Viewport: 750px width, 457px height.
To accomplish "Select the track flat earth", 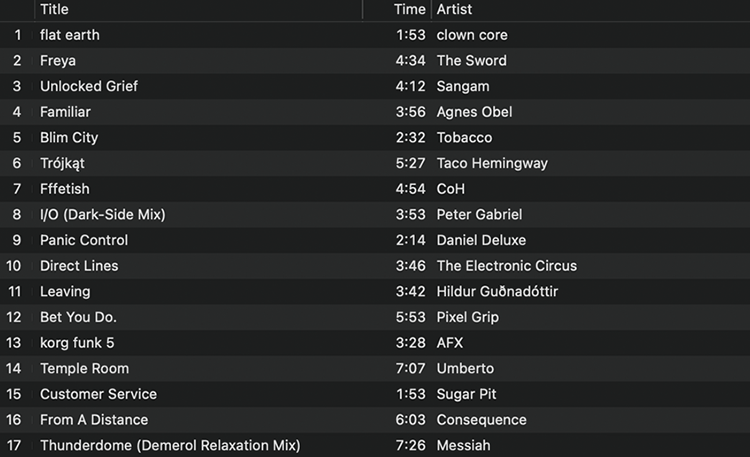I will pos(375,35).
